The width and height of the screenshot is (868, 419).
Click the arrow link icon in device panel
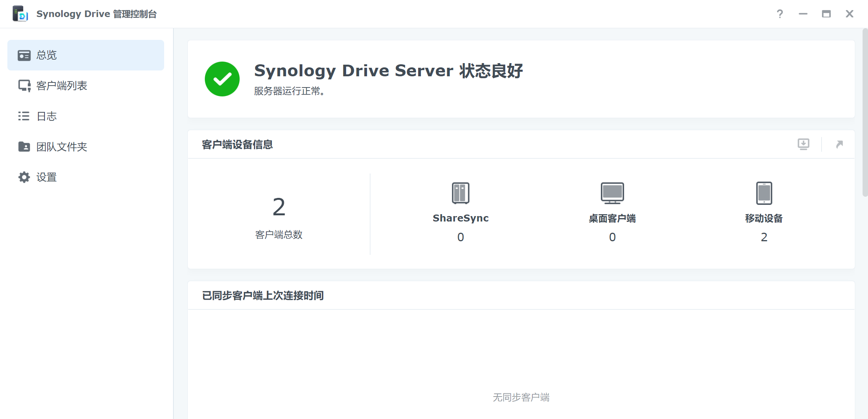839,144
